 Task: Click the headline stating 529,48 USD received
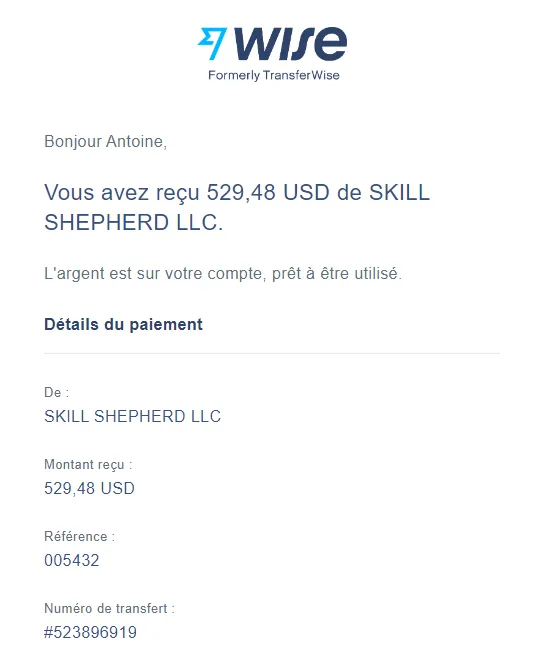click(237, 207)
